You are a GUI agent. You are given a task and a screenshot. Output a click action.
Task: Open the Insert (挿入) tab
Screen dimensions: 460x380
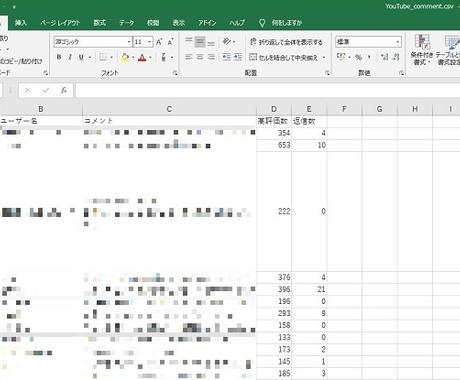point(21,23)
